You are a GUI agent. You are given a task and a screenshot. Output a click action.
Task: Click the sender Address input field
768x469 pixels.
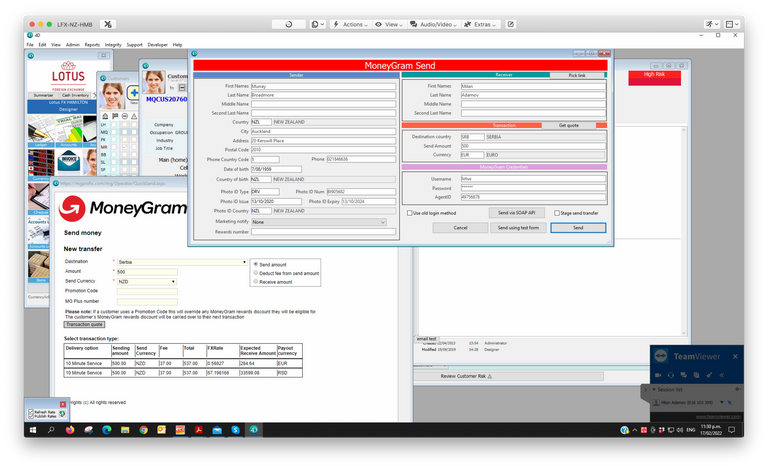click(323, 141)
